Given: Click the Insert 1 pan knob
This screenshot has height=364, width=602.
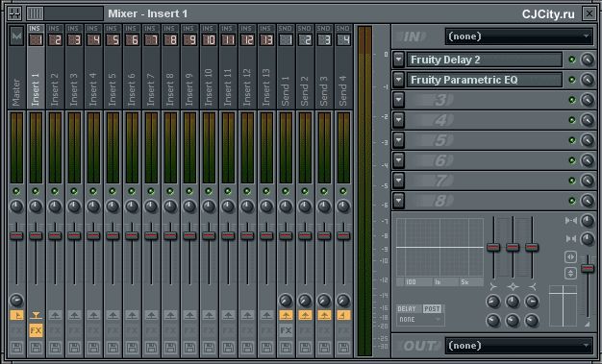Looking at the screenshot, I should 36,206.
